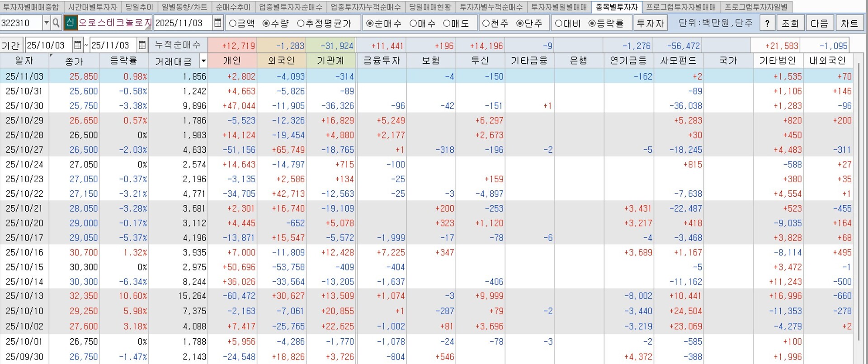The height and width of the screenshot is (364, 868).
Task: Click the 투자자 button
Action: click(x=650, y=23)
